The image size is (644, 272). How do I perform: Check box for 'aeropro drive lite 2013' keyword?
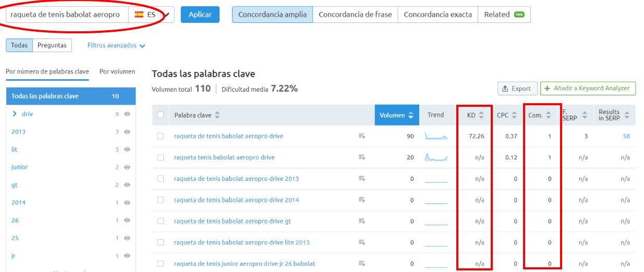click(161, 242)
